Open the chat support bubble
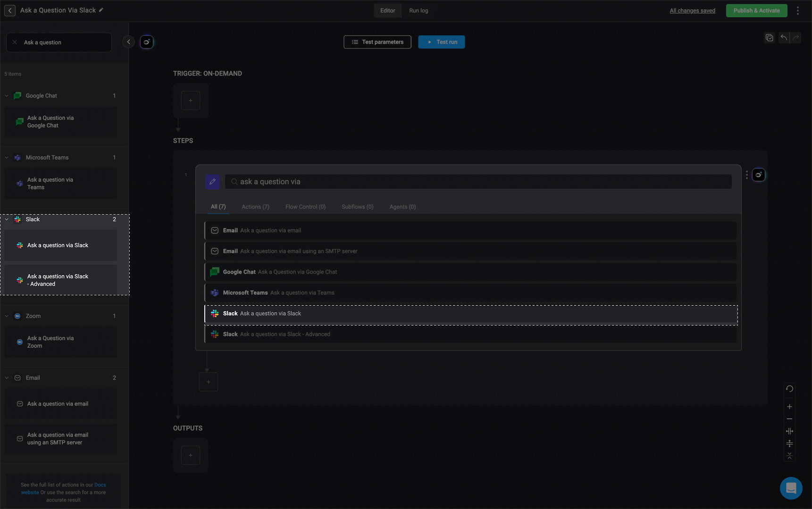 pos(791,488)
